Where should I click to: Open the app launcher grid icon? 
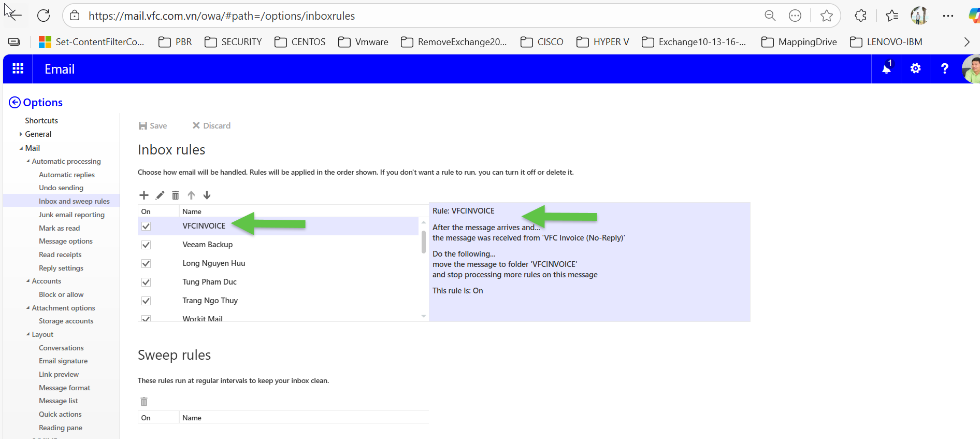18,69
